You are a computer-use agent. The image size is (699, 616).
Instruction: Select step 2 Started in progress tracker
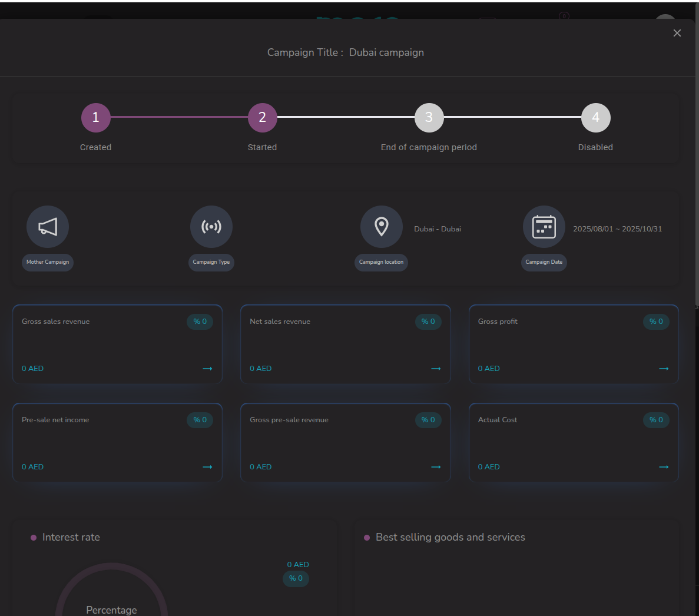pos(263,118)
